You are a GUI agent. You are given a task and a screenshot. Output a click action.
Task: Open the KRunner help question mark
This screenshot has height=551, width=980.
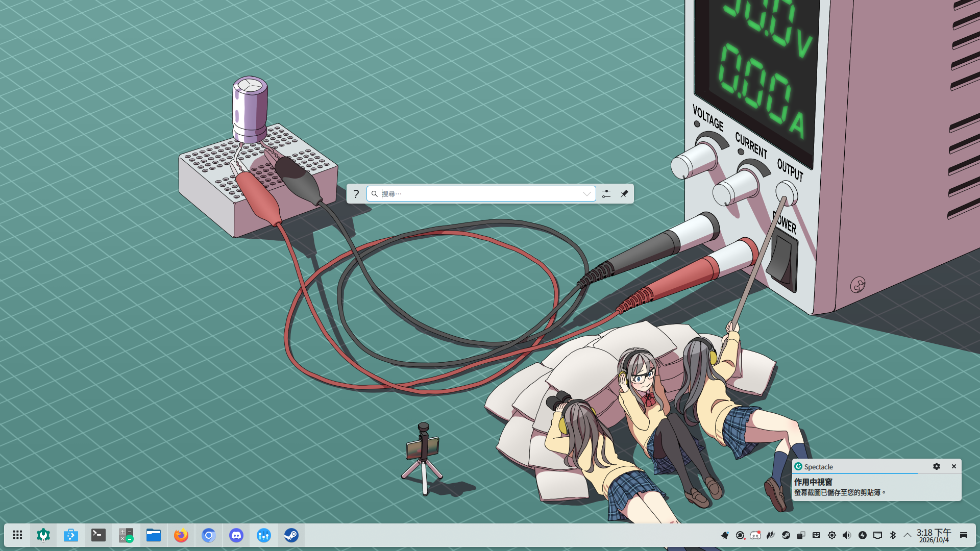[356, 194]
